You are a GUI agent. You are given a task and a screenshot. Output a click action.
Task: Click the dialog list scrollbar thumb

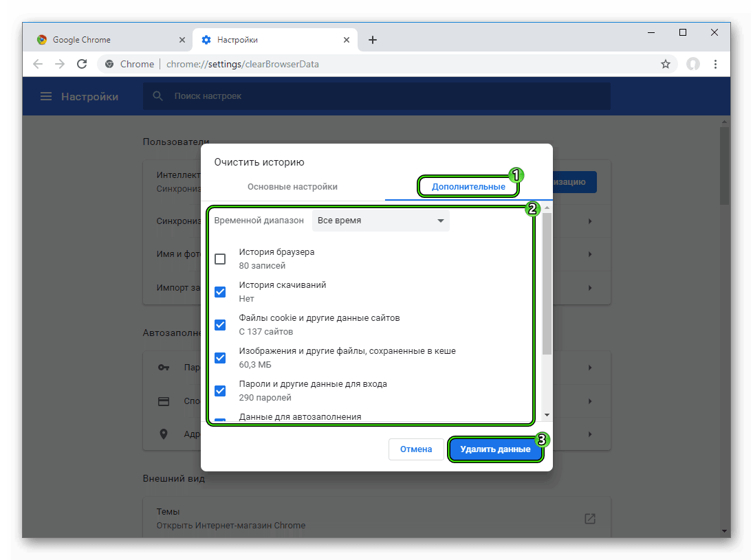tap(547, 283)
